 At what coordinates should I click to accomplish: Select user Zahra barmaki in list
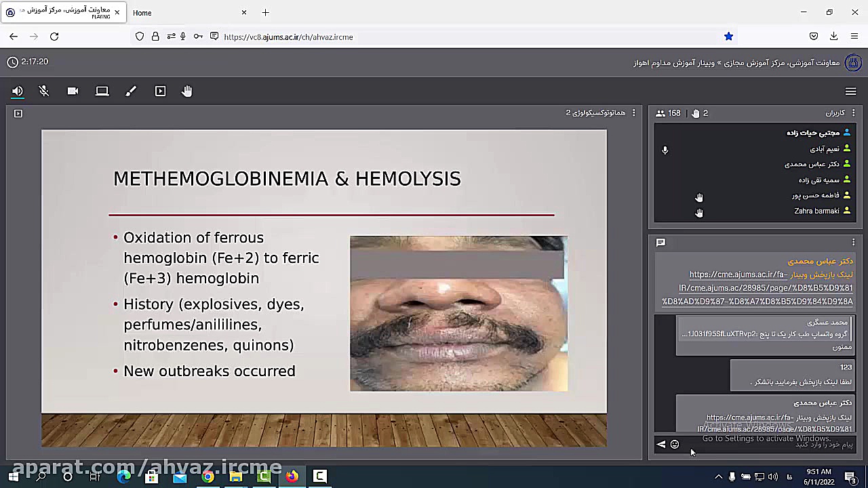pos(816,211)
